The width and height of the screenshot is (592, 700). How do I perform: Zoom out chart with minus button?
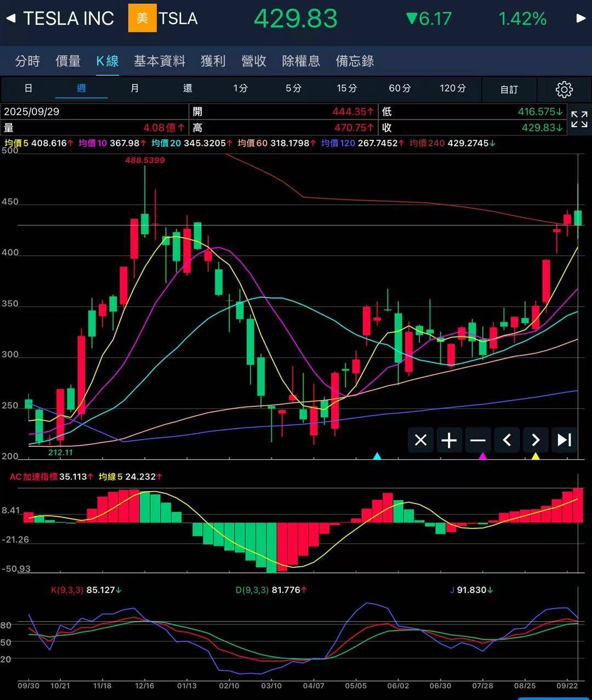478,440
